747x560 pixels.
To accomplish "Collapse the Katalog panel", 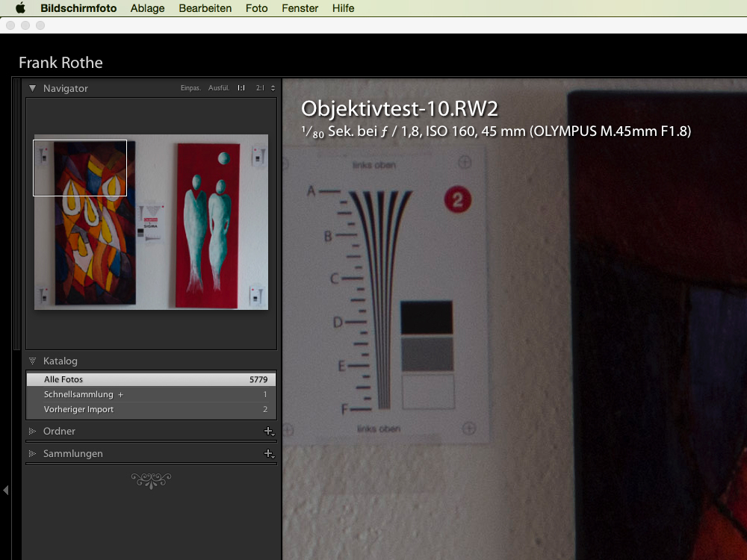I will [x=33, y=361].
